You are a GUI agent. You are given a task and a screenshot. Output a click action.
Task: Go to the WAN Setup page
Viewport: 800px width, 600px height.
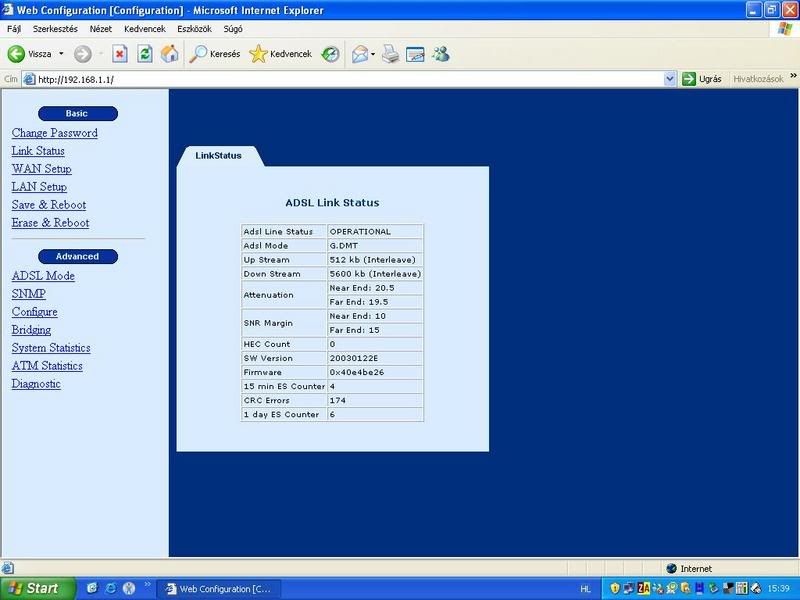[41, 169]
